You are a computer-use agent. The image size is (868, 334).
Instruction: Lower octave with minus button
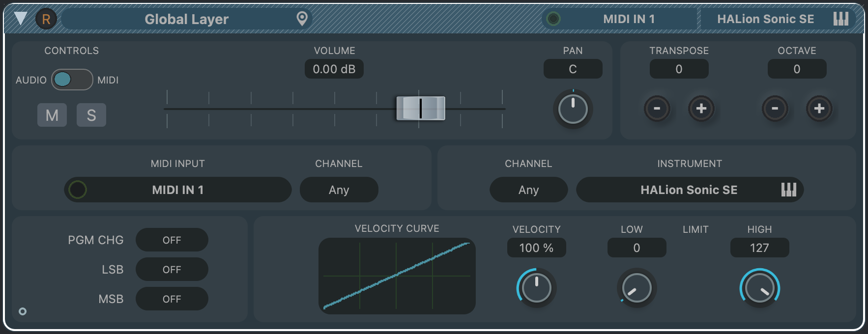point(775,109)
